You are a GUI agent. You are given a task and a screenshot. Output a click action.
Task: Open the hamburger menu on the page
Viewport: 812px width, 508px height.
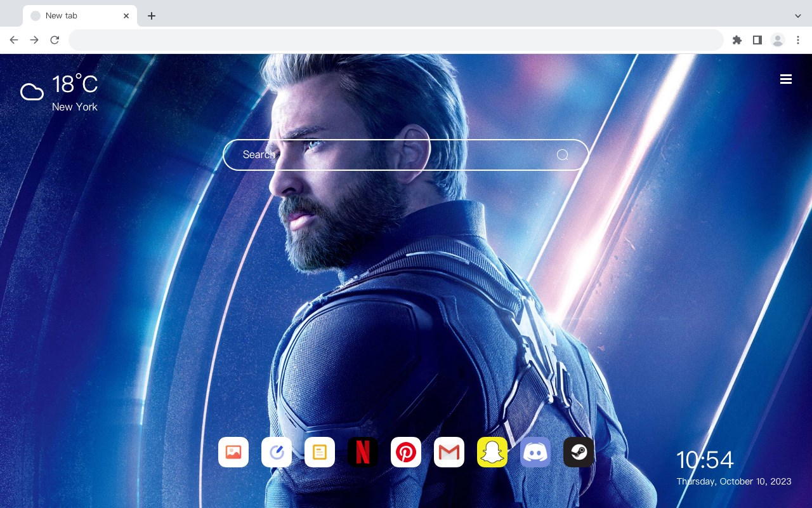786,79
